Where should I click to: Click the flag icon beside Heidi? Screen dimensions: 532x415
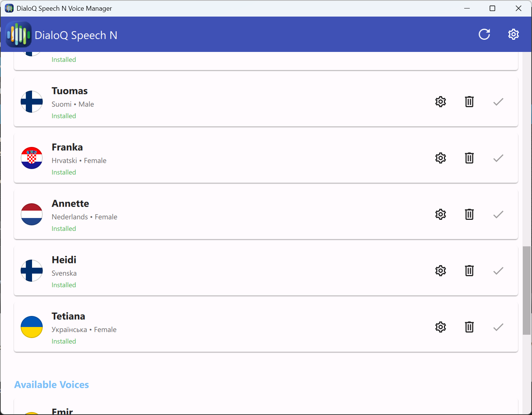[x=32, y=271]
